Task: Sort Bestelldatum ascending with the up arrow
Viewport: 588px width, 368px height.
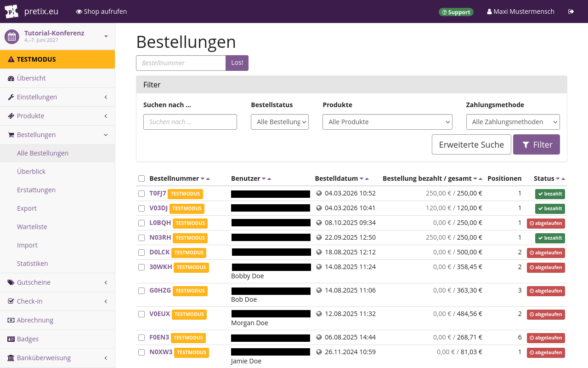Action: pos(367,179)
